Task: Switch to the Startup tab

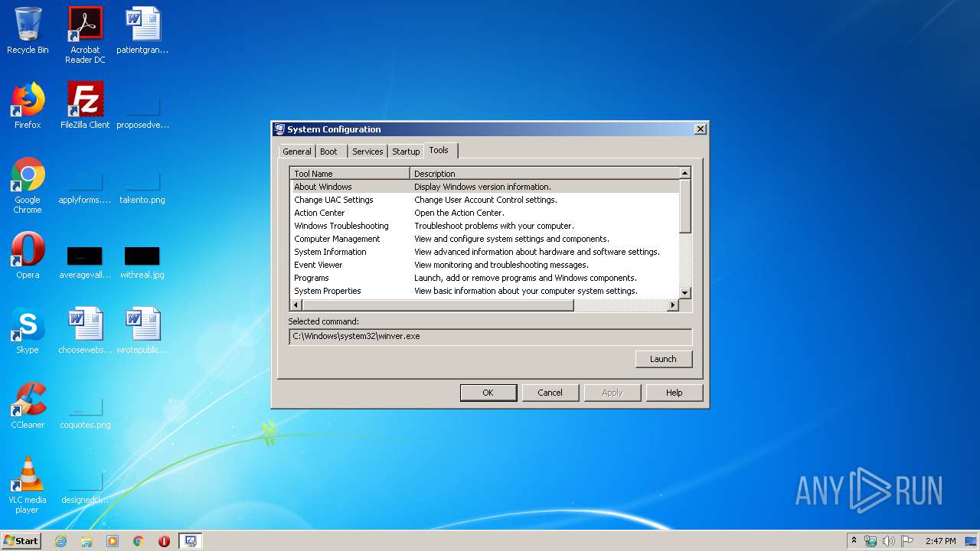Action: tap(406, 152)
